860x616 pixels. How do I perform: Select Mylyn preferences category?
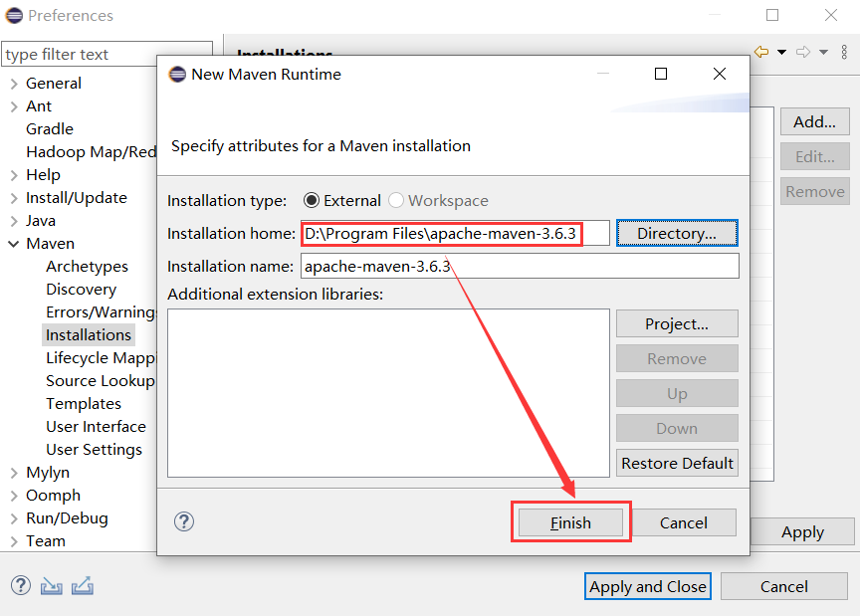tap(48, 473)
